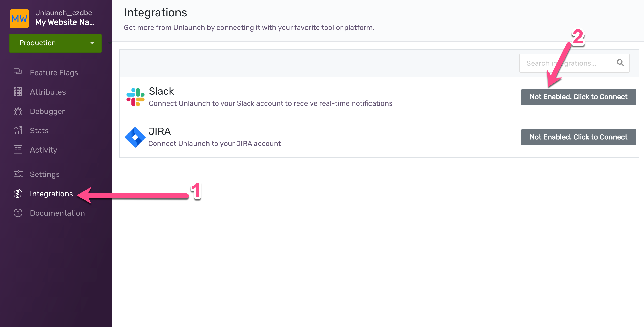Click the search integrations input field
The height and width of the screenshot is (327, 644).
tap(574, 63)
